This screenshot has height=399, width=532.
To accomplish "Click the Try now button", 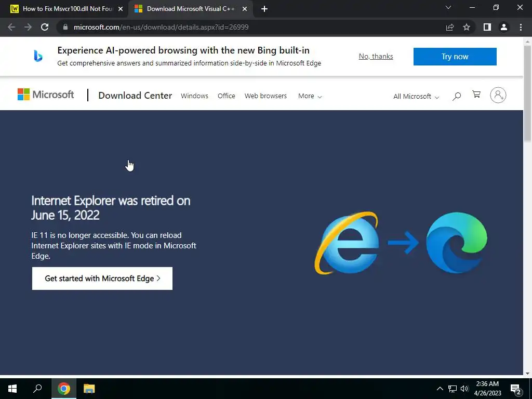I will (x=455, y=56).
